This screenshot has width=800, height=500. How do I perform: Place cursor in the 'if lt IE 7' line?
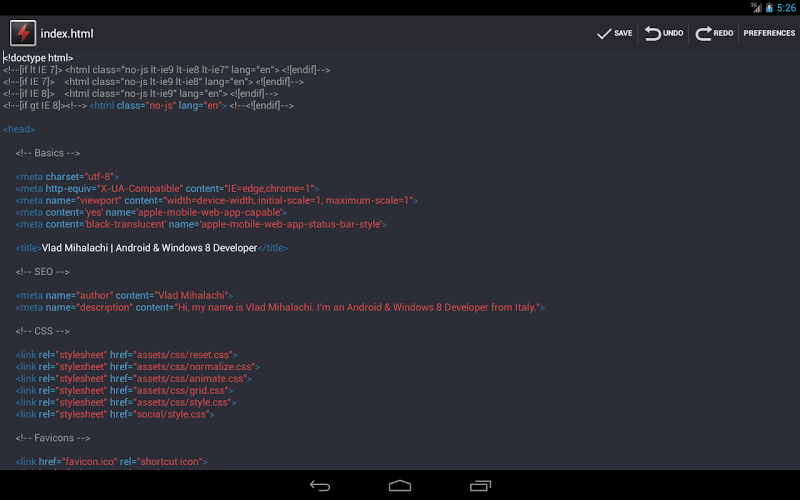(166, 70)
